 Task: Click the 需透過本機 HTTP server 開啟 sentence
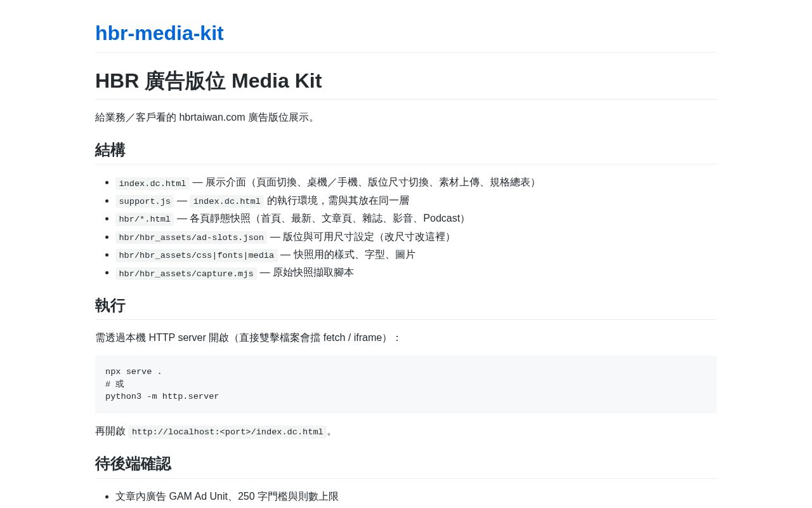coord(248,338)
